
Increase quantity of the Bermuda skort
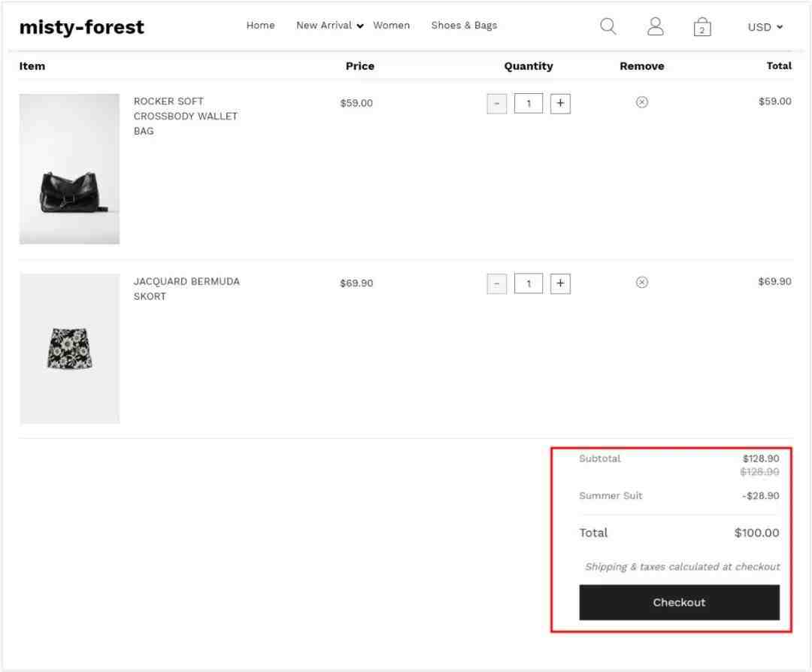[x=560, y=283]
